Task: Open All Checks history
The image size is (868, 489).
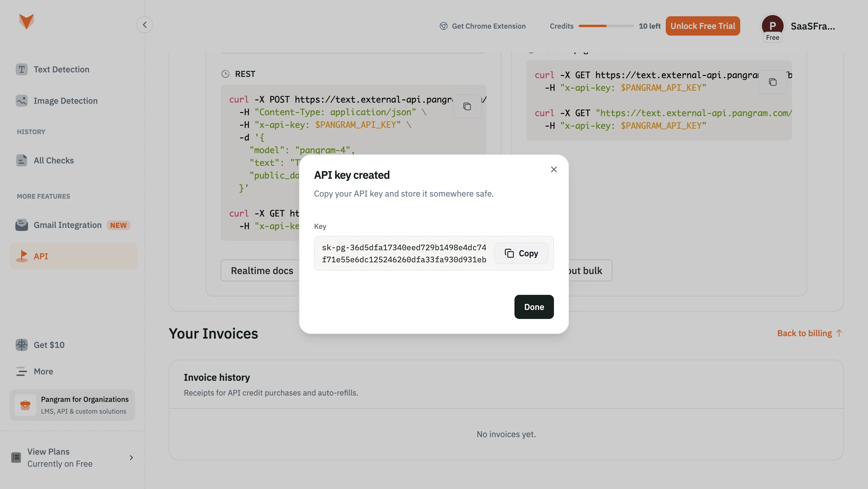Action: point(74,160)
